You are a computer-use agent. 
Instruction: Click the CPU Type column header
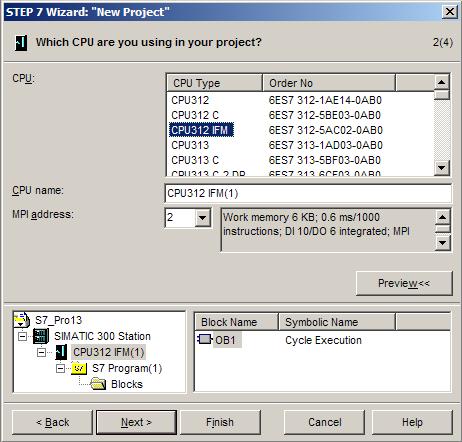214,83
